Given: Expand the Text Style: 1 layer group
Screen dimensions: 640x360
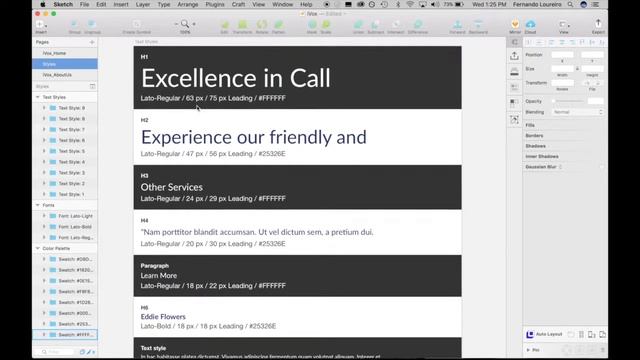Looking at the screenshot, I should pos(44,194).
